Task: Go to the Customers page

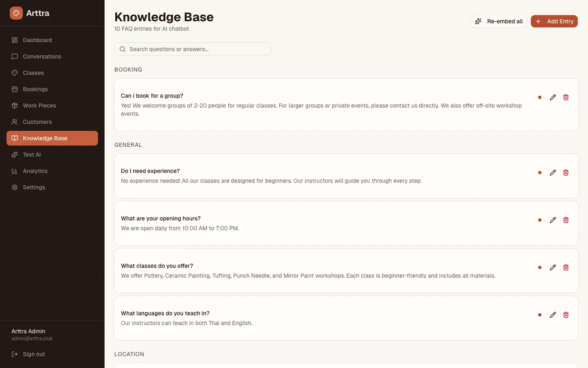Action: click(x=52, y=122)
